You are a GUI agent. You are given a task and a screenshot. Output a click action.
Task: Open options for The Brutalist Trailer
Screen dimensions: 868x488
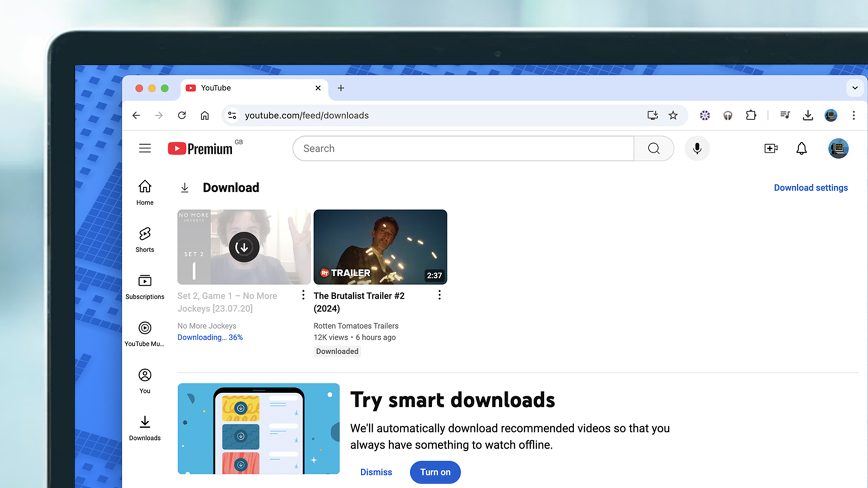[439, 295]
